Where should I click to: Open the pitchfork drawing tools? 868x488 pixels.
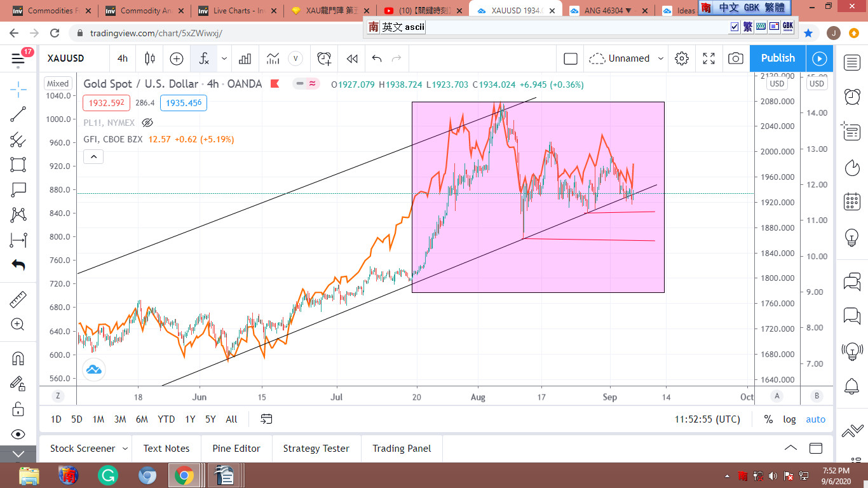[x=18, y=140]
